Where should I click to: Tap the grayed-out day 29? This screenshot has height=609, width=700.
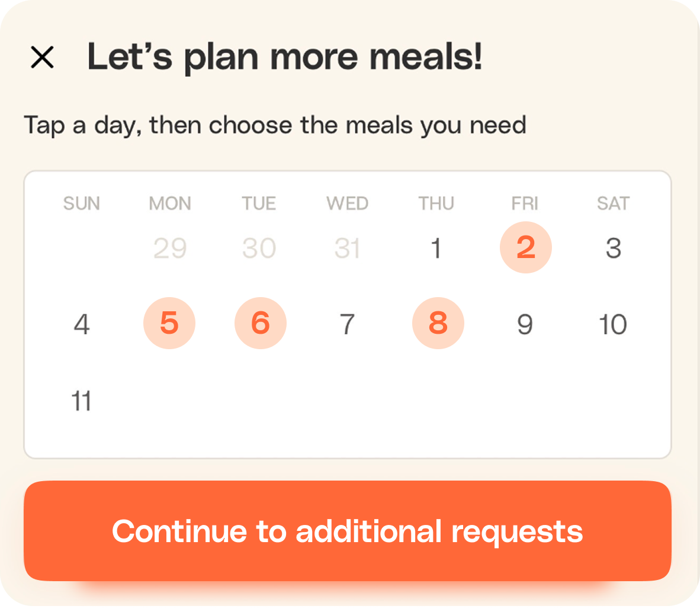pyautogui.click(x=169, y=247)
